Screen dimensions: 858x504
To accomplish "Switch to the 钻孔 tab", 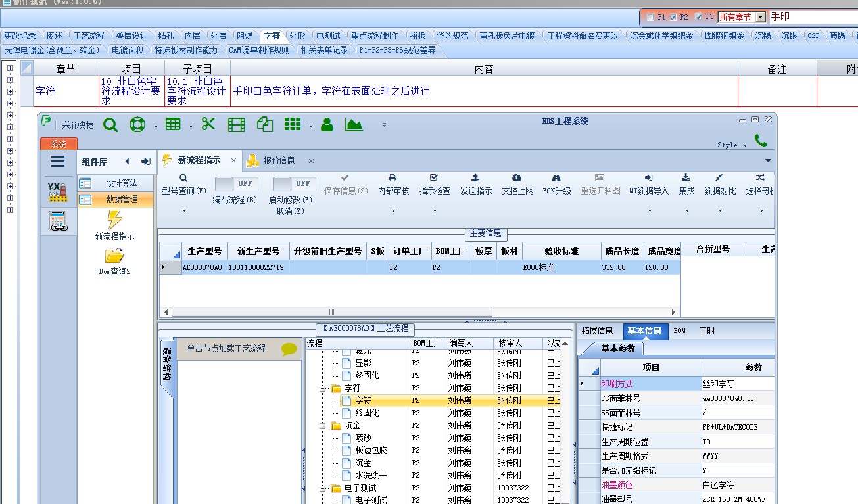I will 166,36.
